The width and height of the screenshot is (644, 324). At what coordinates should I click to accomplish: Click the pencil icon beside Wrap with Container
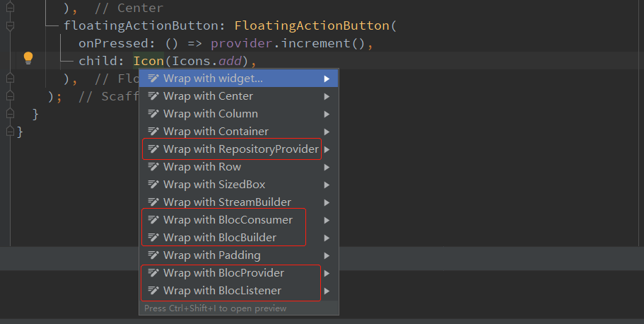153,132
